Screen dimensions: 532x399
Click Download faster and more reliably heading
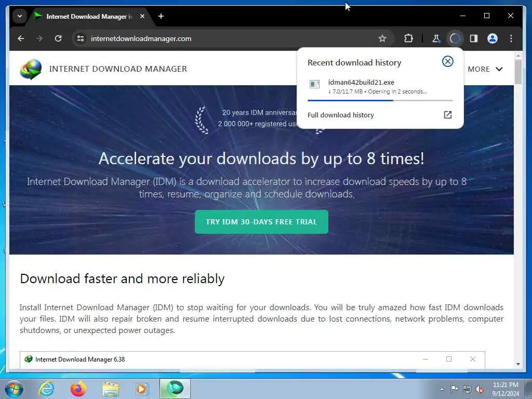click(x=122, y=278)
